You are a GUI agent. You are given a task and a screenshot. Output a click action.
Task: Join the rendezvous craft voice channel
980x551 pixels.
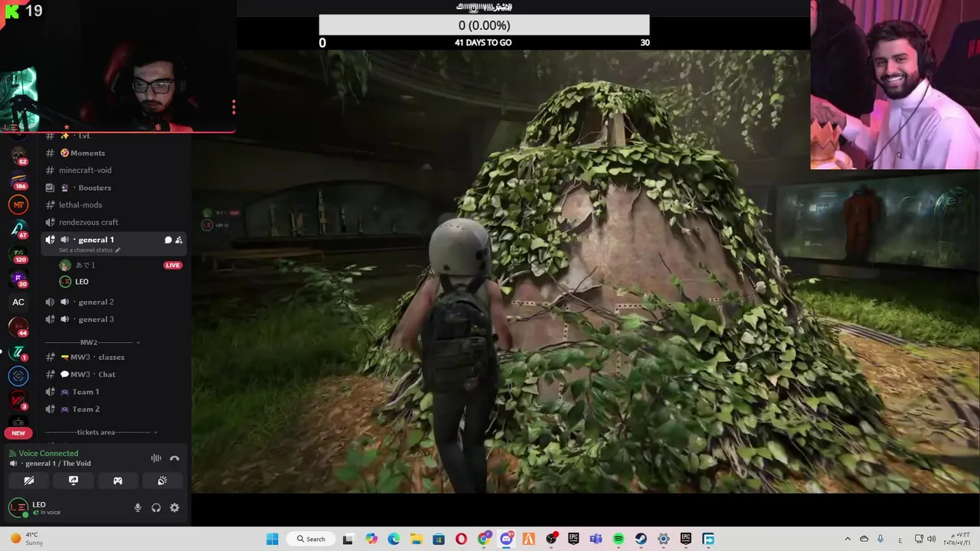pyautogui.click(x=115, y=222)
